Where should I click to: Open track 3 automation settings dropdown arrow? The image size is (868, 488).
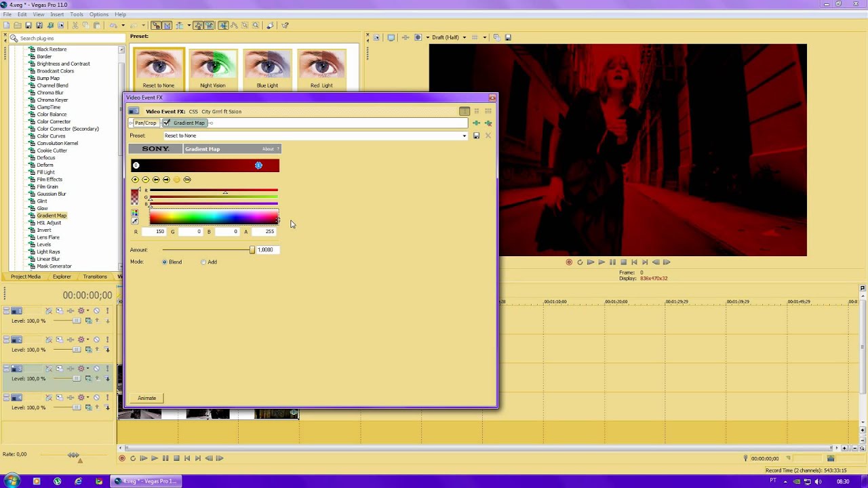point(88,369)
